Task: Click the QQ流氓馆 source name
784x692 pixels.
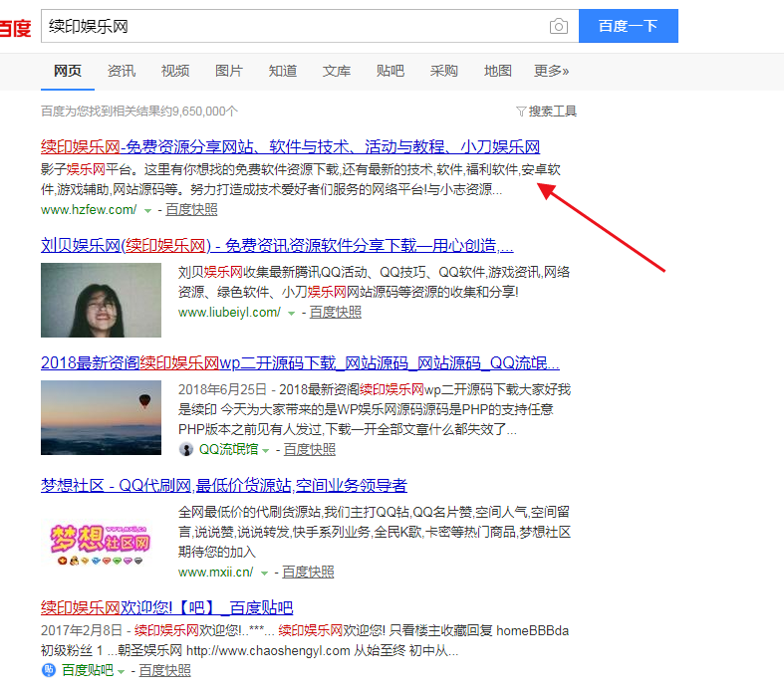Action: click(x=228, y=450)
